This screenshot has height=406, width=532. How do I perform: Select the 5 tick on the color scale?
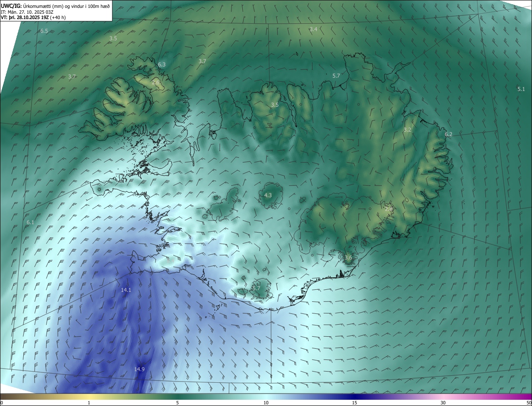pos(177,403)
